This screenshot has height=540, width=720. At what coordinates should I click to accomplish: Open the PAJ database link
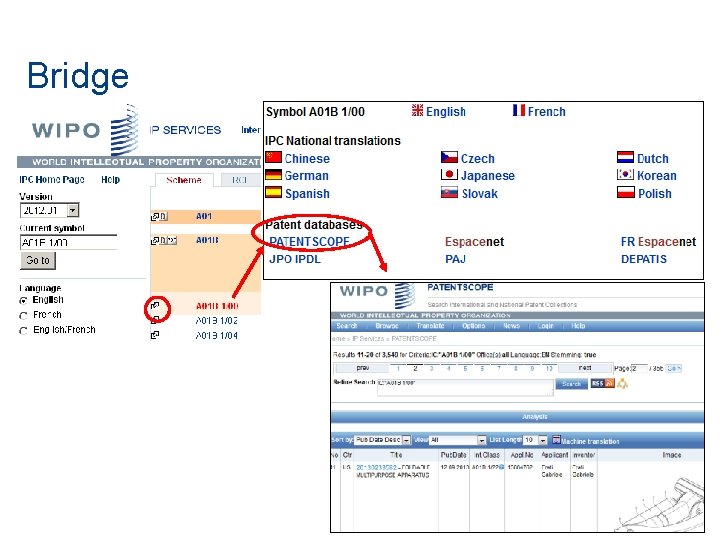455,259
